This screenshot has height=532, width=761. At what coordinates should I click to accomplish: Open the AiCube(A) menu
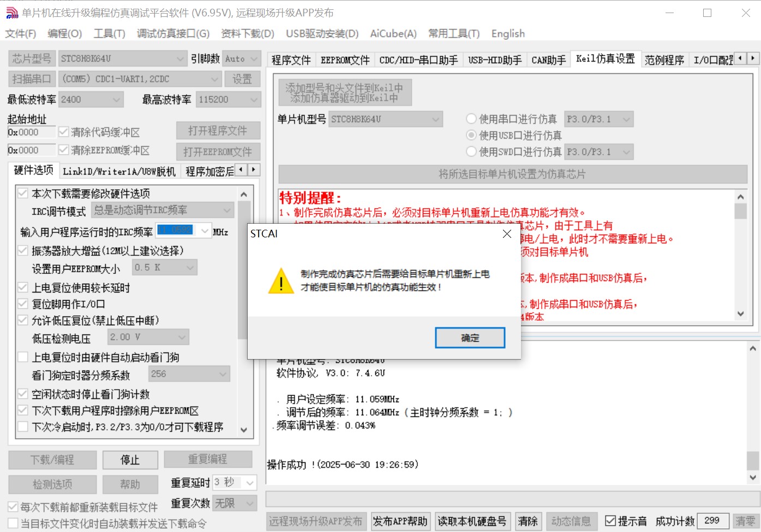tap(393, 34)
